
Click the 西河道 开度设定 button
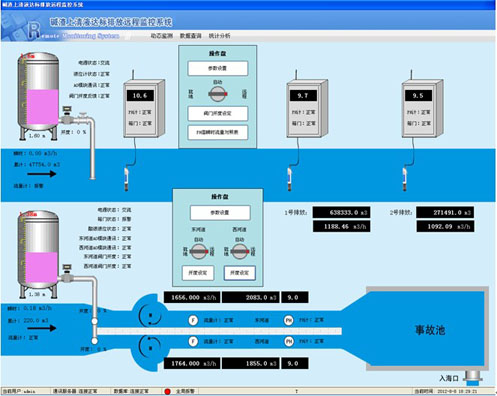coord(240,273)
